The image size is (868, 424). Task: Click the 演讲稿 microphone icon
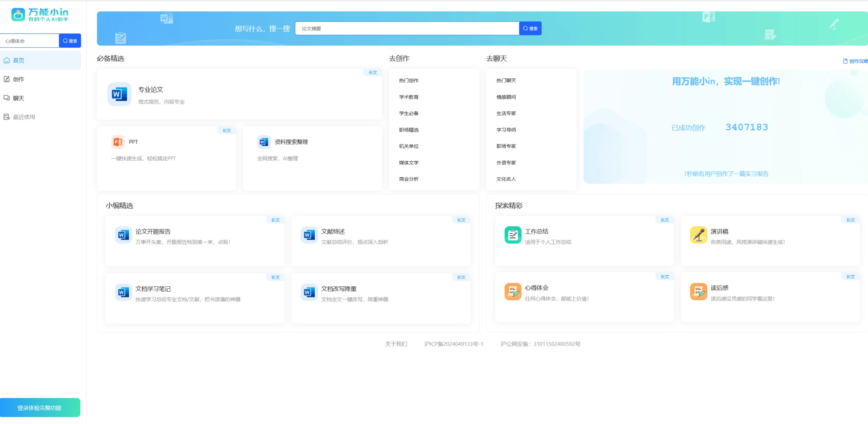[x=698, y=235]
